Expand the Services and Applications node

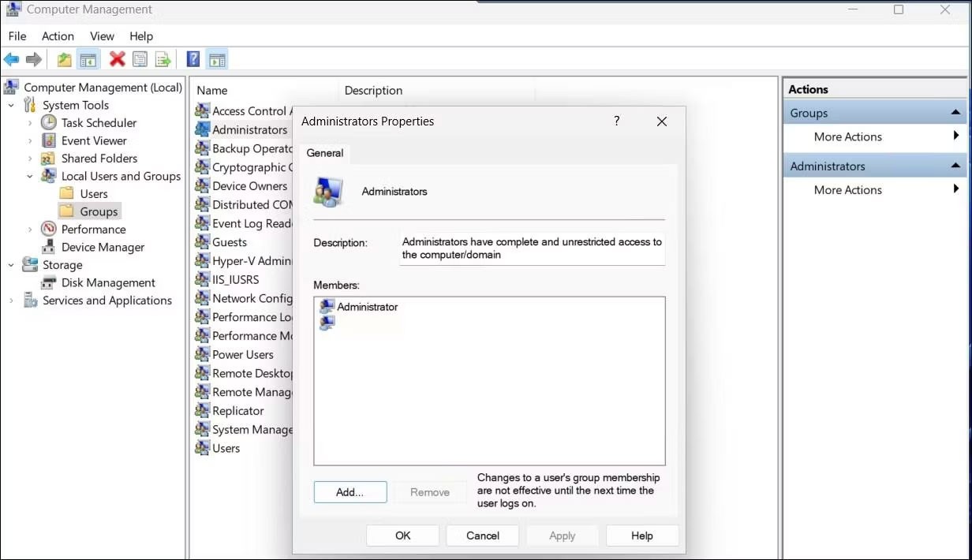click(x=11, y=301)
